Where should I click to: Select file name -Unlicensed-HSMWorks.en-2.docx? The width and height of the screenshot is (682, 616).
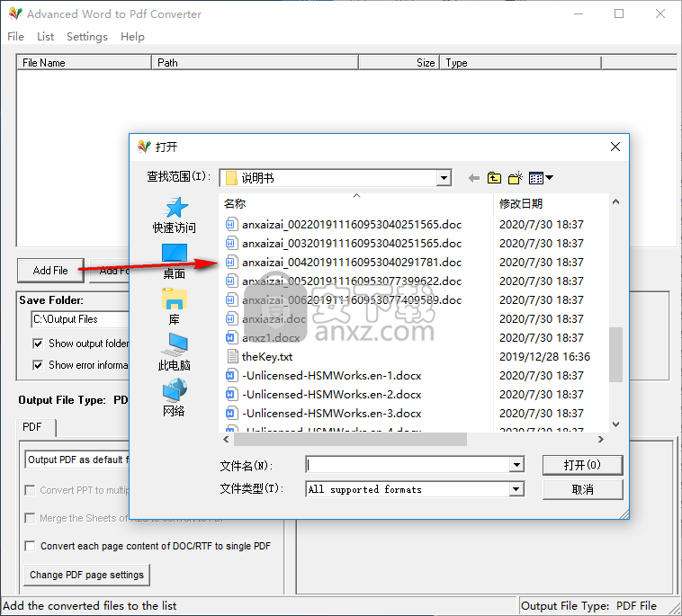[x=331, y=395]
